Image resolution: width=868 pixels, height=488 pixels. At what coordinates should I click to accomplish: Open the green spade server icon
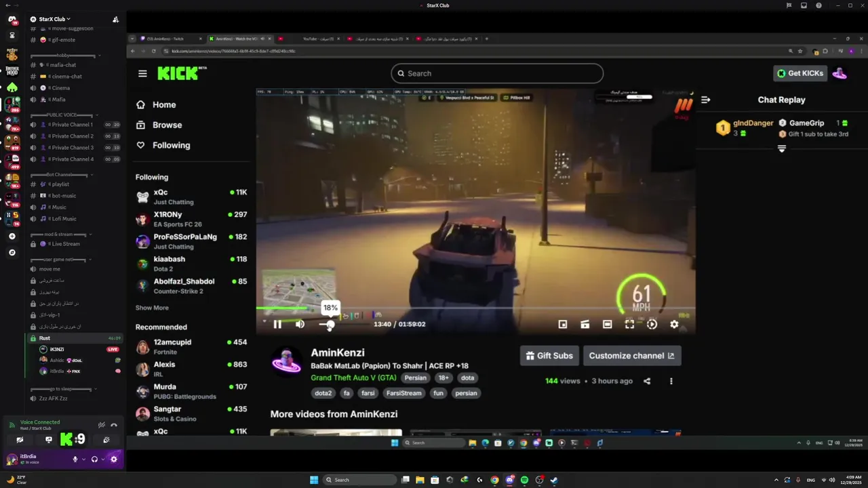tap(12, 87)
